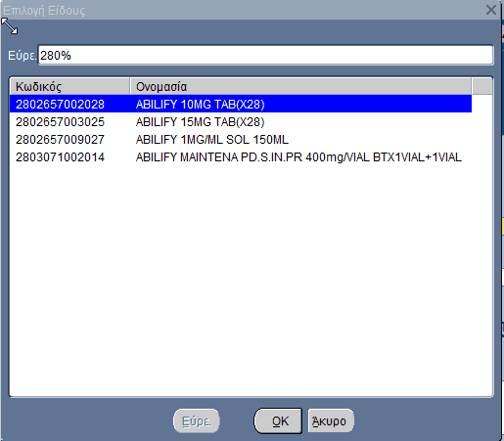Screen dimensions: 504x441
Task: Click the Εύρε find button
Action: click(x=197, y=420)
